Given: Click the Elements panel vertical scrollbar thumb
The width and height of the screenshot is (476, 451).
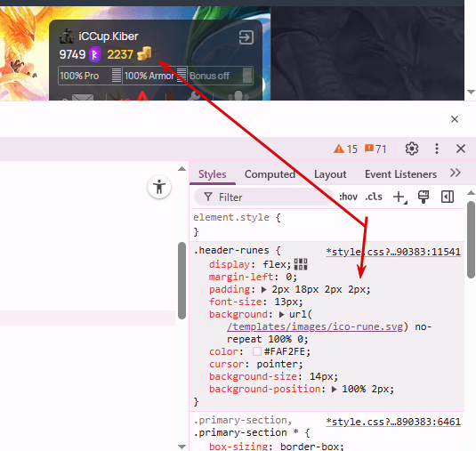Looking at the screenshot, I should 182,281.
